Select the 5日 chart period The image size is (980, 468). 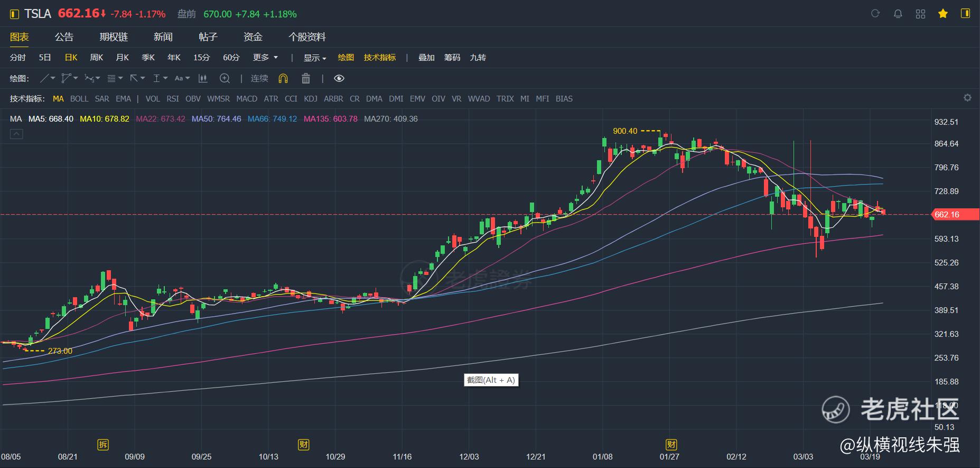[x=45, y=58]
